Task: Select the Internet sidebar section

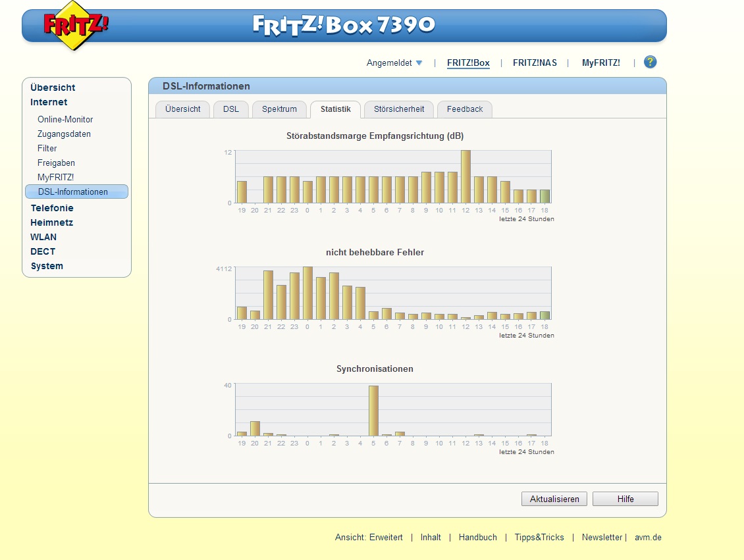Action: (49, 103)
